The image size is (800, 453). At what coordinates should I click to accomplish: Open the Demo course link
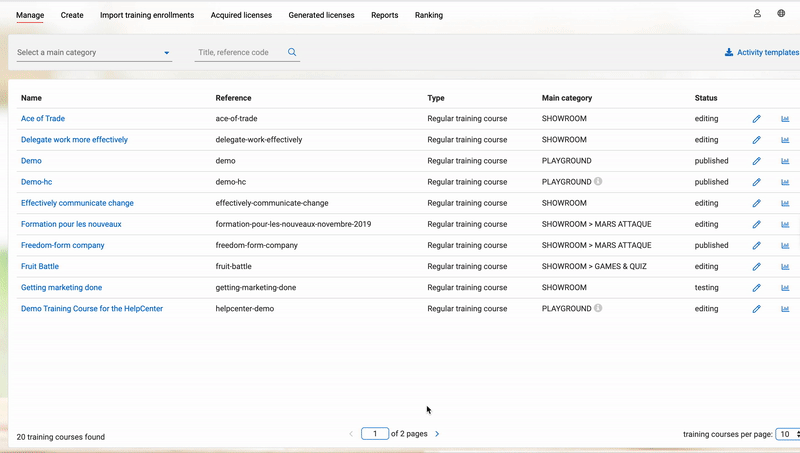pyautogui.click(x=31, y=161)
